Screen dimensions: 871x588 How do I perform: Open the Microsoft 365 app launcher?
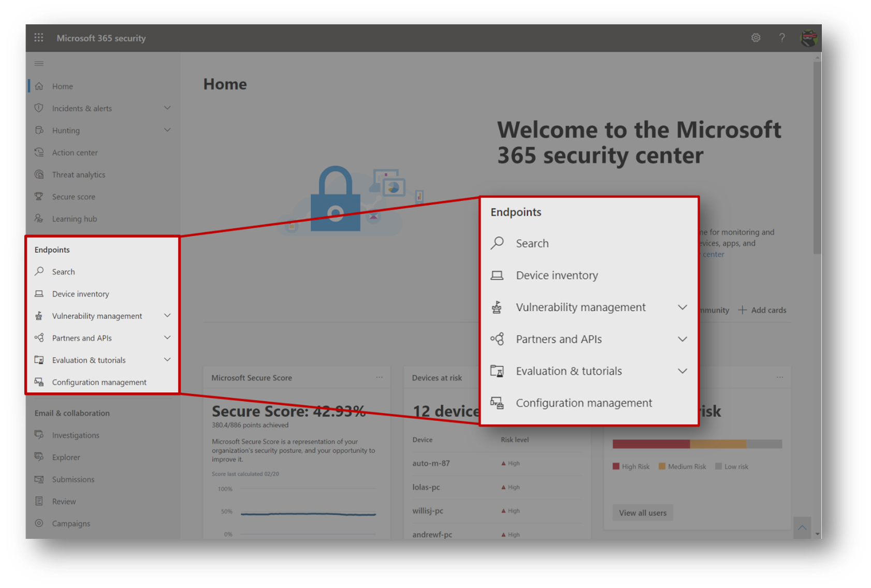(38, 37)
